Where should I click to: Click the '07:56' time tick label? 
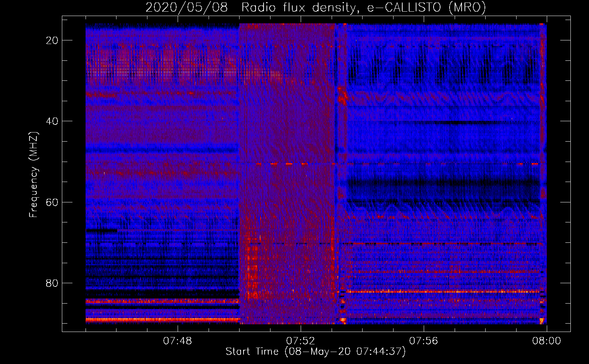(423, 341)
